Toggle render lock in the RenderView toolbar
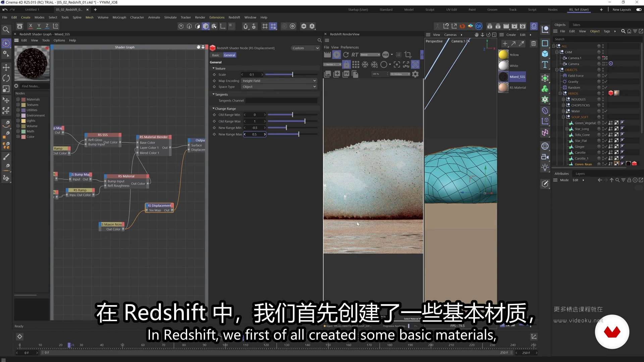Image resolution: width=644 pixels, height=362 pixels. click(x=346, y=64)
